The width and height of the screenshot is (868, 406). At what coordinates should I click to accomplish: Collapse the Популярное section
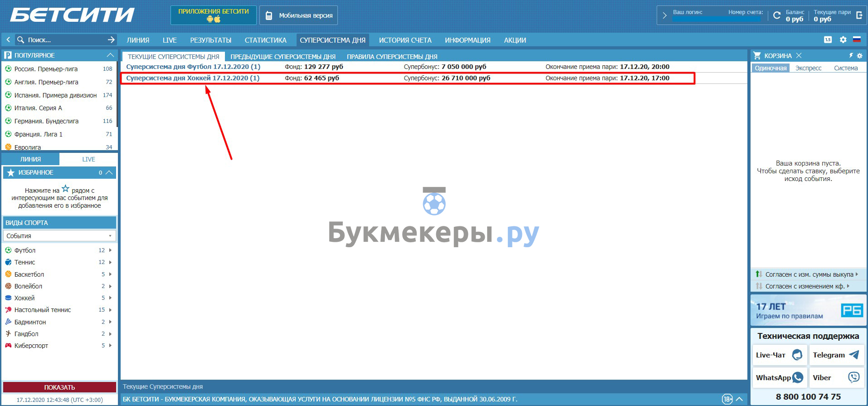pos(110,55)
